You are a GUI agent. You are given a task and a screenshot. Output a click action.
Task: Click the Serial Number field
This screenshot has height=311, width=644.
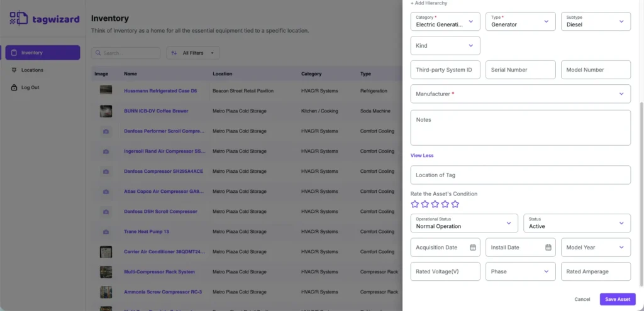520,70
